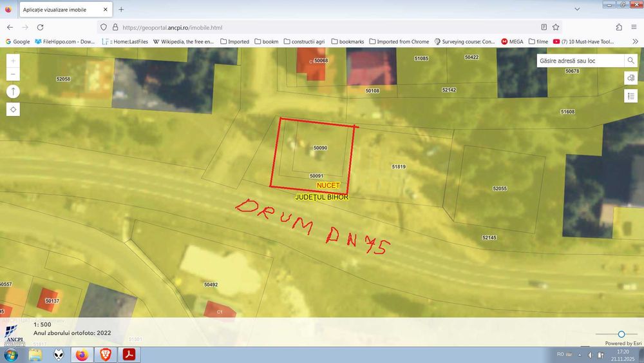Open the 10 Must-Have Tool YouTube bookmark

pos(583,41)
